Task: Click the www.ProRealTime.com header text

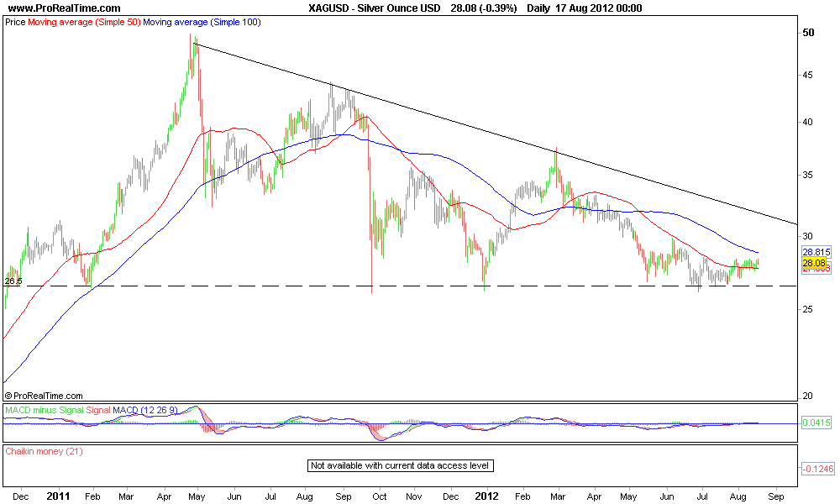Action: [x=65, y=8]
